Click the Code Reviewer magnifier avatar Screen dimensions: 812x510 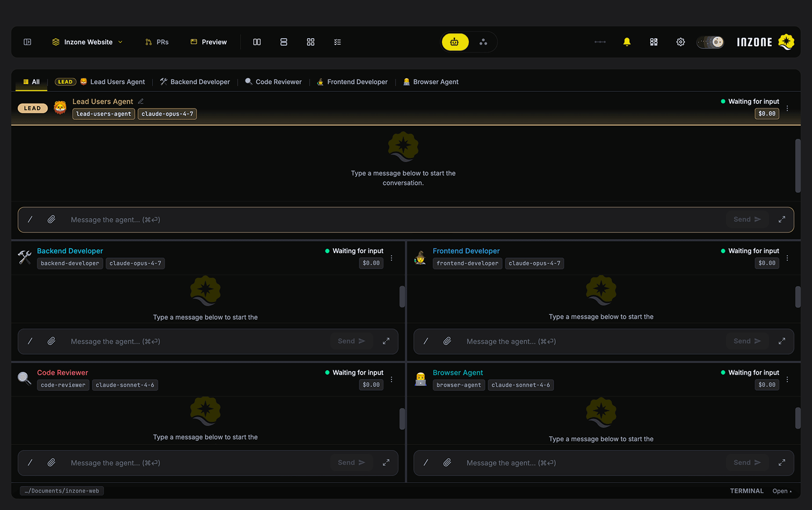pos(24,378)
